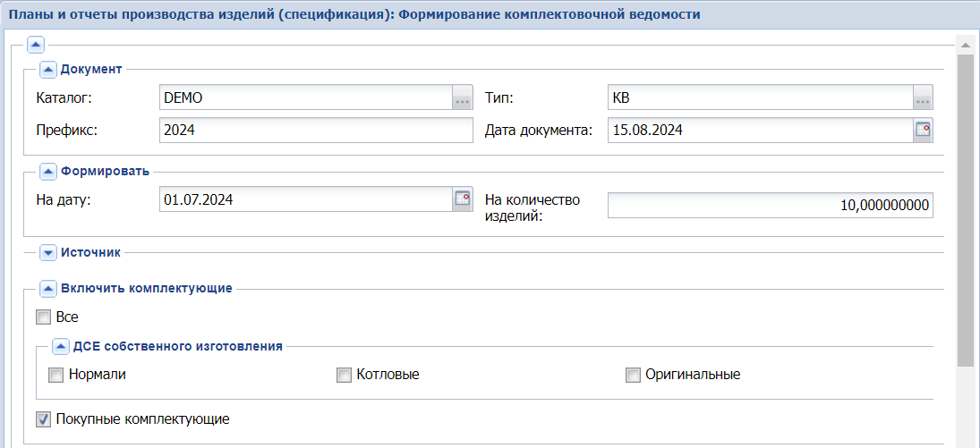
Task: Enable the Все checkbox
Action: [43, 317]
